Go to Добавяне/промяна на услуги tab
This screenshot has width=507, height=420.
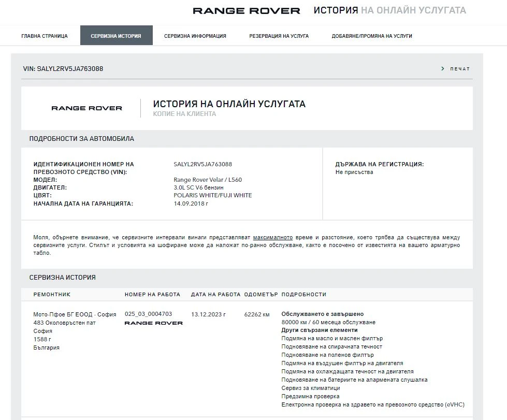372,36
